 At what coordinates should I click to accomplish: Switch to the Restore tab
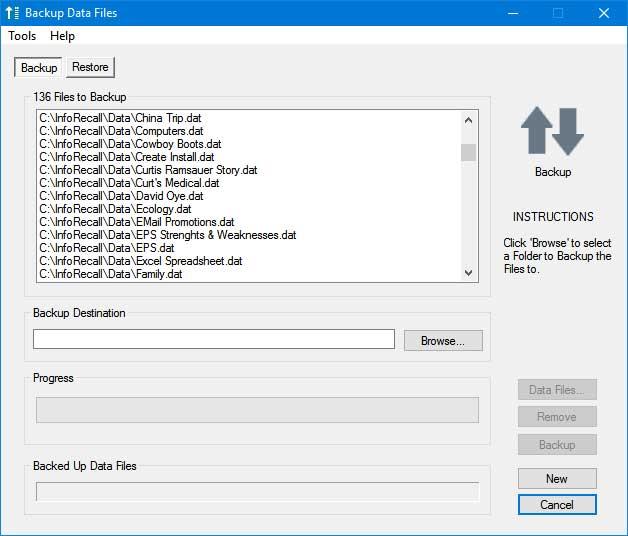(90, 67)
